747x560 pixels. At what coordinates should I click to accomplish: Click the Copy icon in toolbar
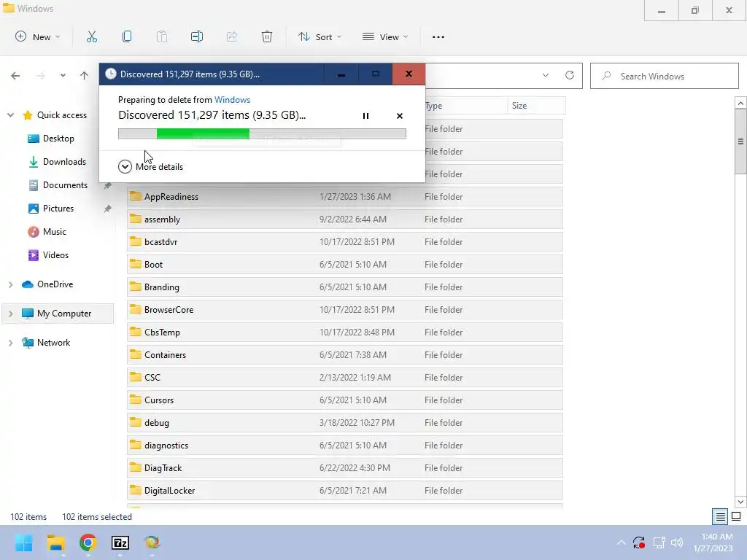pos(127,36)
